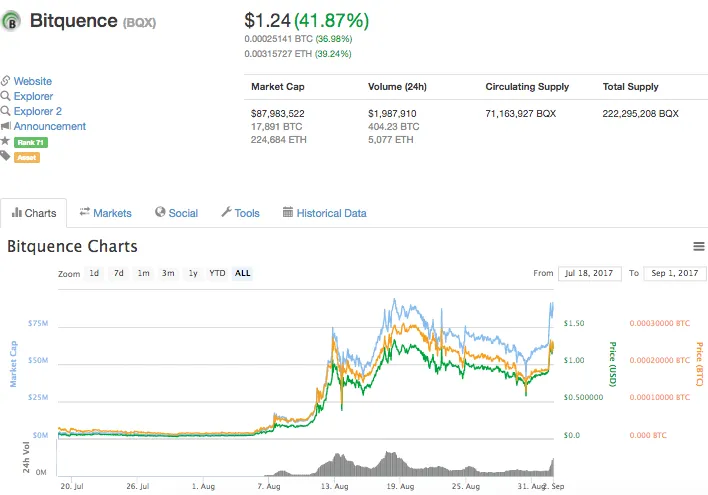Image resolution: width=708 pixels, height=495 pixels.
Task: Click the 0.00315727 ETH price line
Action: click(x=298, y=54)
